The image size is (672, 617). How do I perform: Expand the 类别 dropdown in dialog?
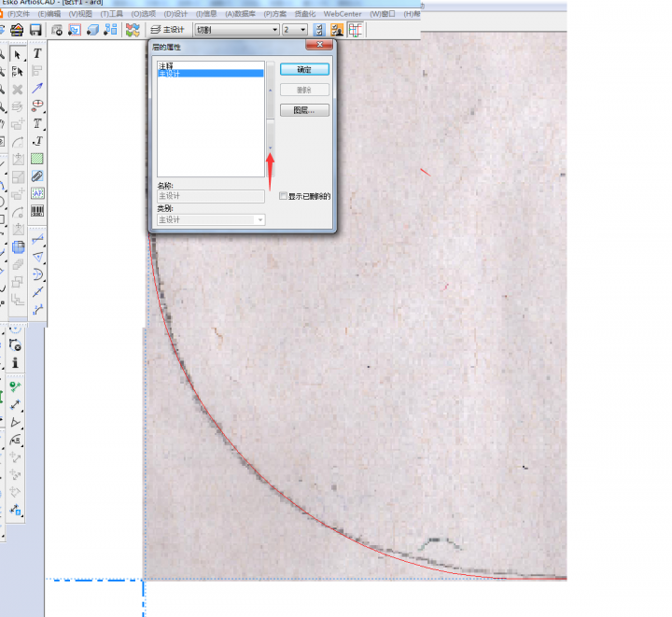tap(260, 220)
